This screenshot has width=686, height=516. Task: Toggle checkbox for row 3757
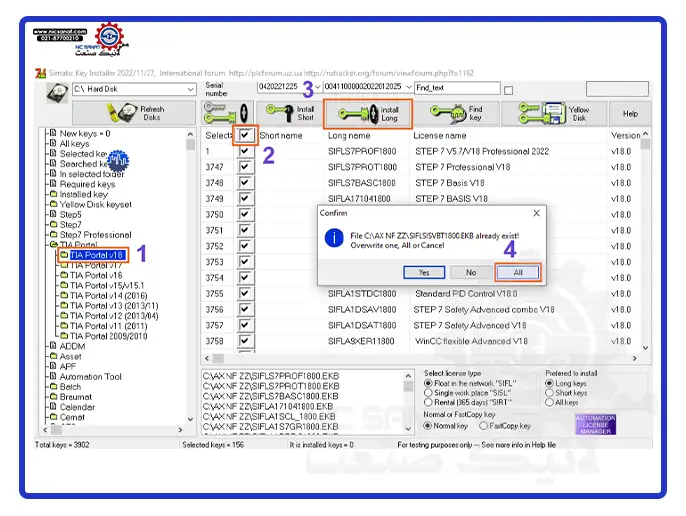[245, 325]
